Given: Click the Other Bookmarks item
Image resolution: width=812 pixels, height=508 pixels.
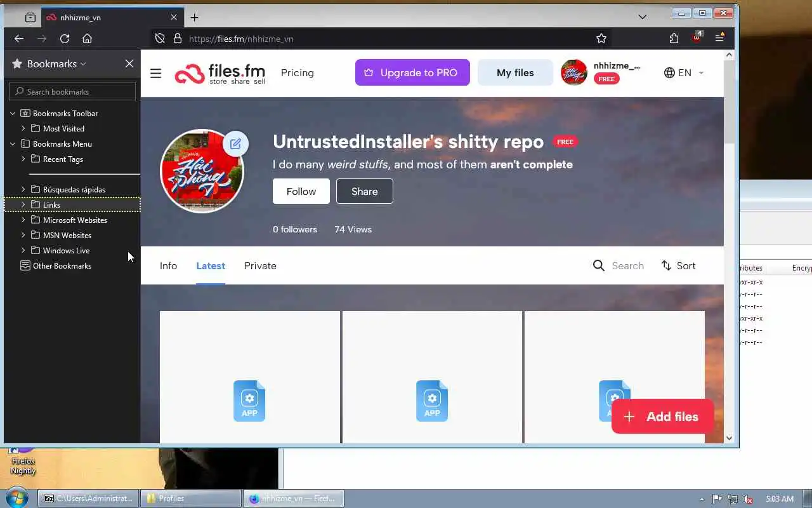Looking at the screenshot, I should tap(56, 265).
